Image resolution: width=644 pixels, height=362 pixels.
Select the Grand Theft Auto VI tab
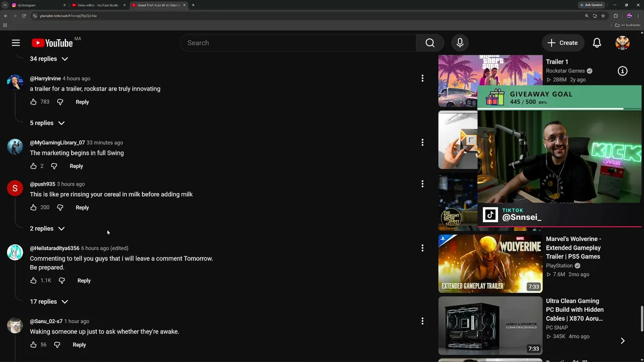[158, 5]
